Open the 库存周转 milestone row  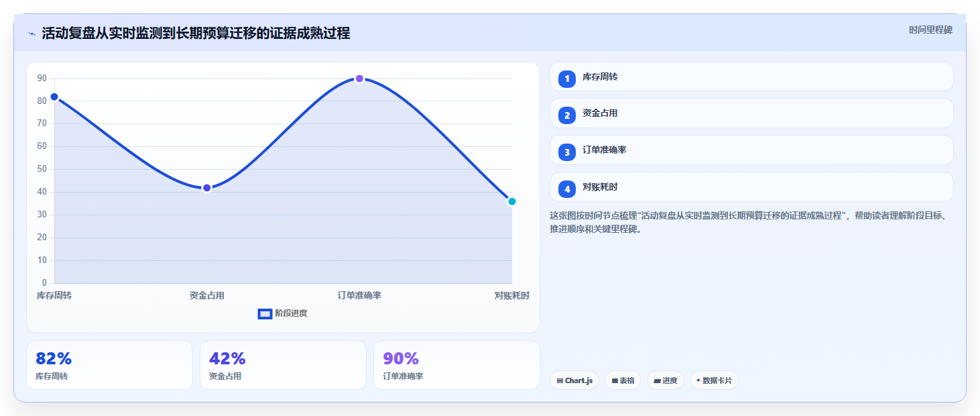(x=751, y=76)
